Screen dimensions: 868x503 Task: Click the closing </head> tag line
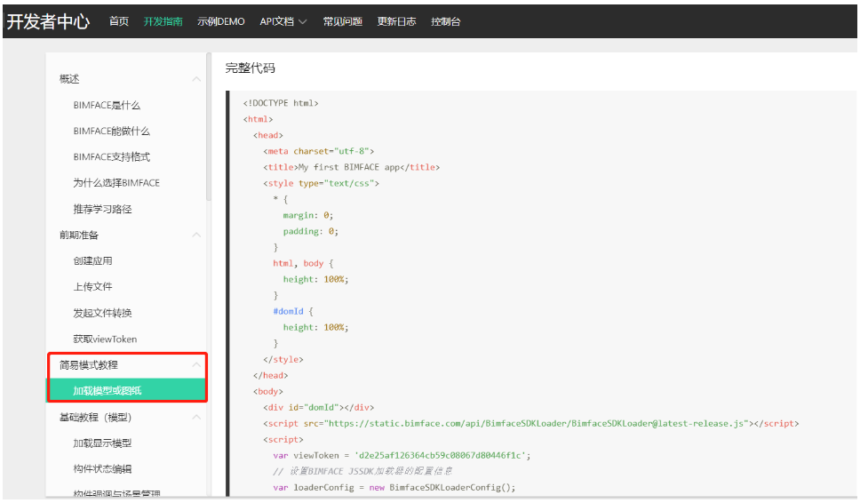pyautogui.click(x=271, y=376)
